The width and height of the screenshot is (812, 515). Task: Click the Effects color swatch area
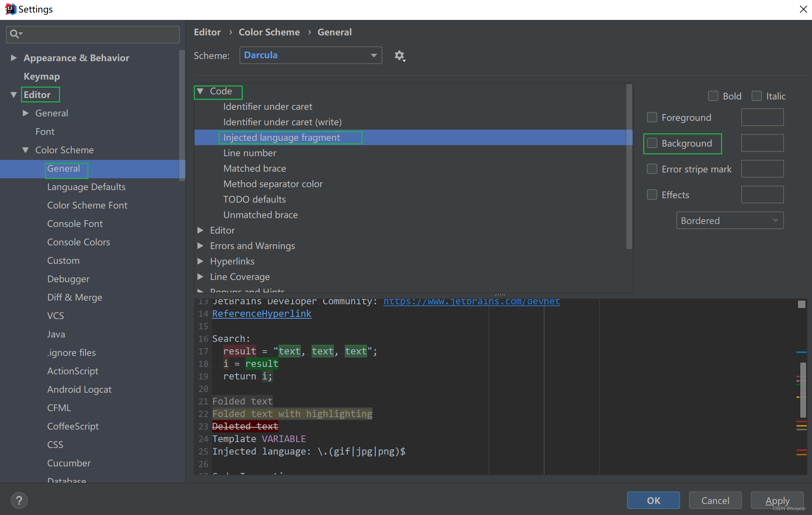coord(763,194)
